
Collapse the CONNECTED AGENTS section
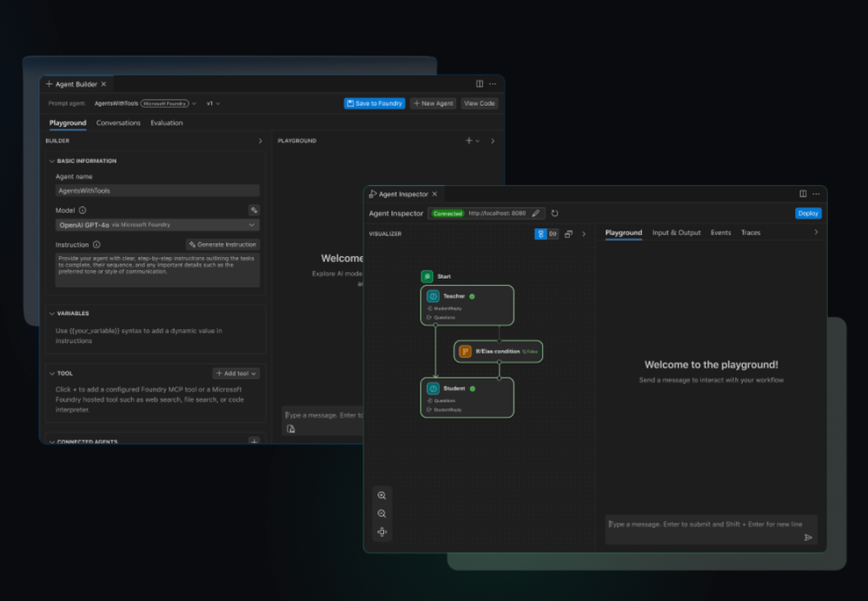pos(52,441)
